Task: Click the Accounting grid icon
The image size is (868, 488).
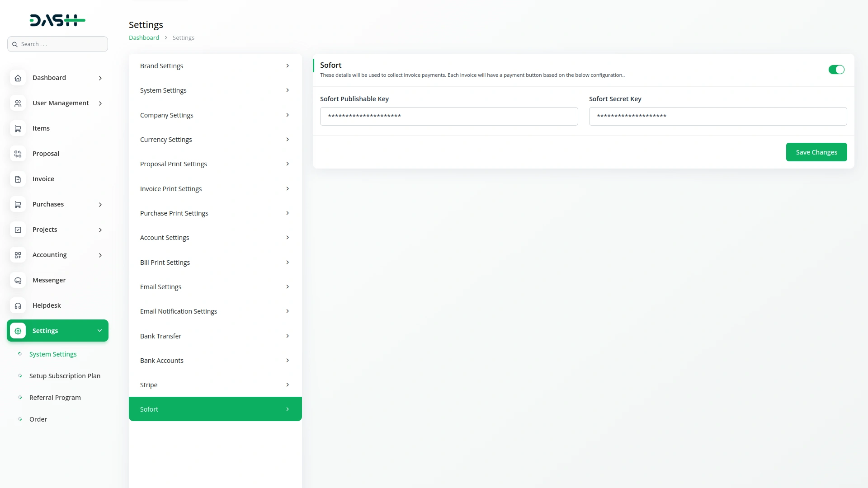Action: 18,255
